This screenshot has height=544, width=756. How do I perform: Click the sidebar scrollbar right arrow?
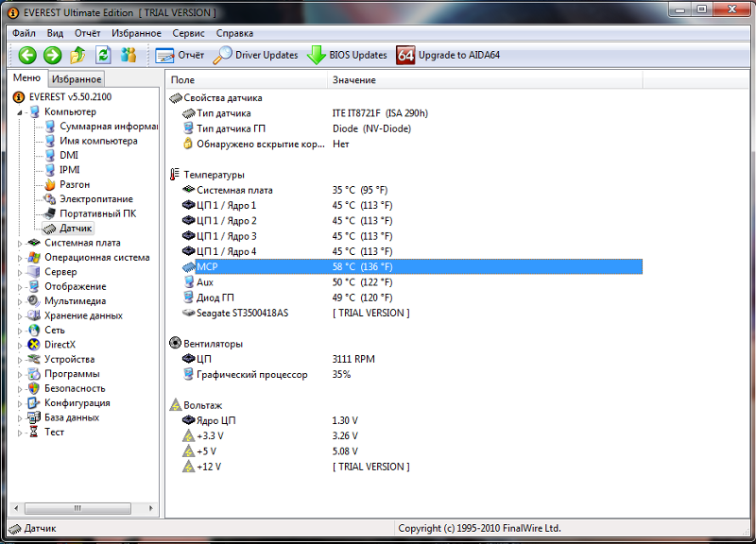coord(151,508)
